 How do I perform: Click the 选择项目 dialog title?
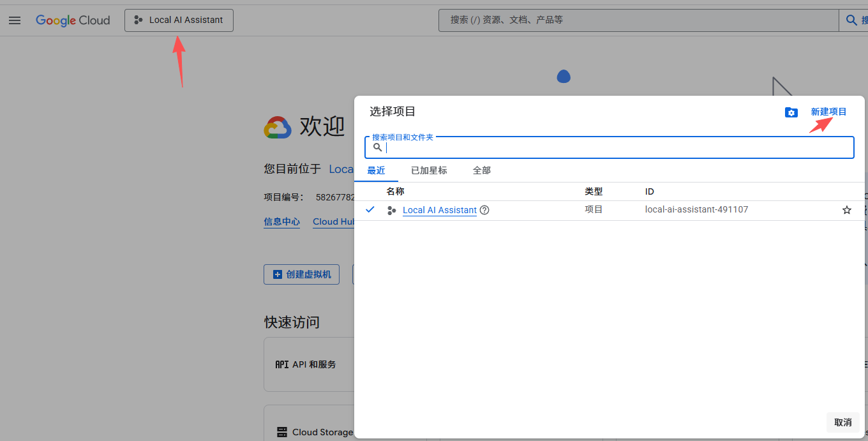[393, 112]
